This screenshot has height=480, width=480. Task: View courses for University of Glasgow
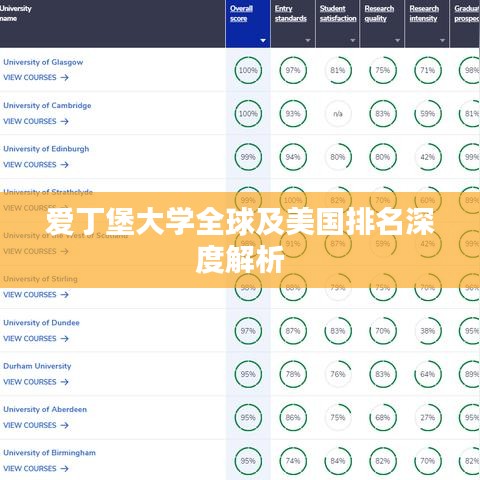pyautogui.click(x=36, y=78)
